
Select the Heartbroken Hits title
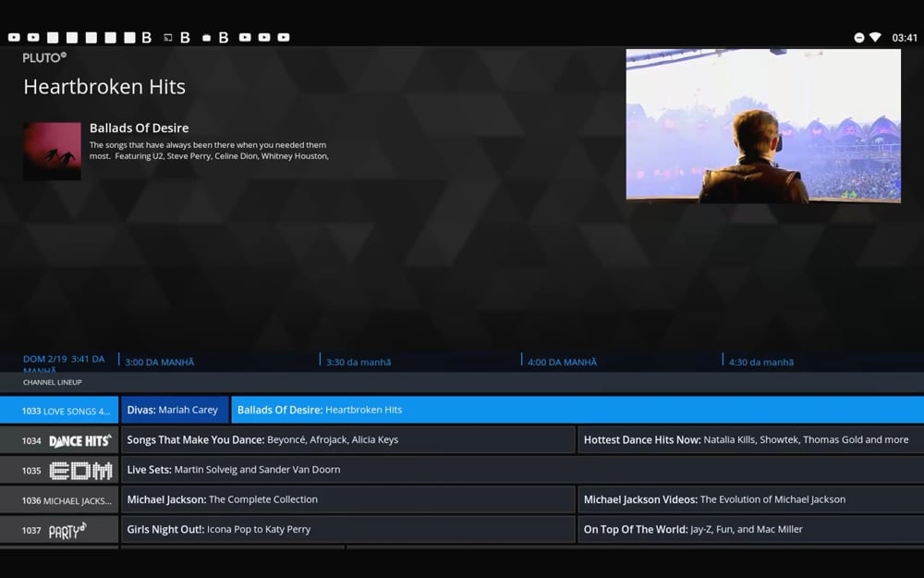(104, 87)
